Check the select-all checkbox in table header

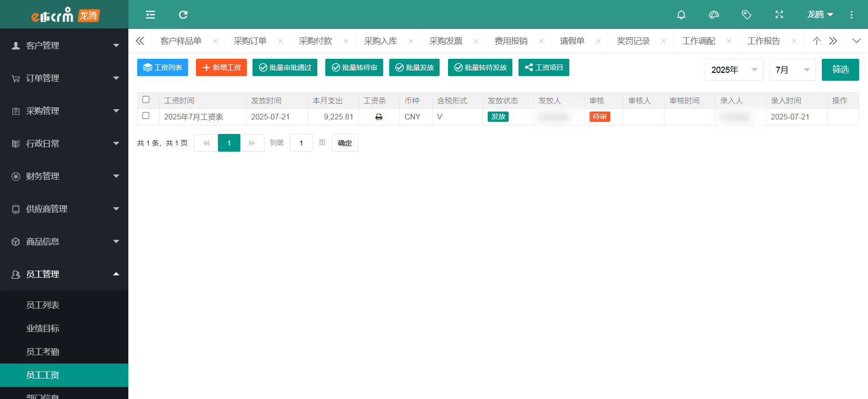(146, 100)
